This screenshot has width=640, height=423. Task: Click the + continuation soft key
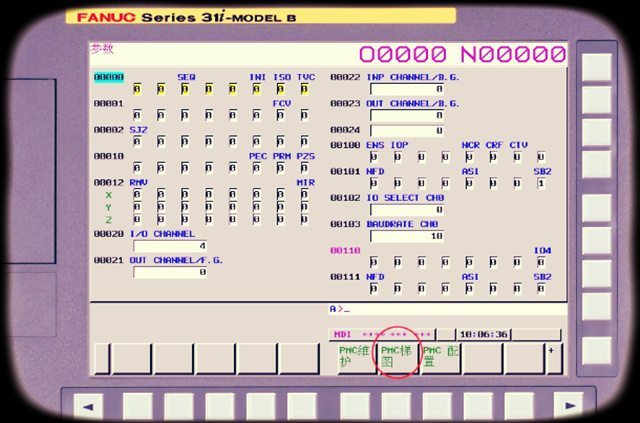[x=554, y=358]
